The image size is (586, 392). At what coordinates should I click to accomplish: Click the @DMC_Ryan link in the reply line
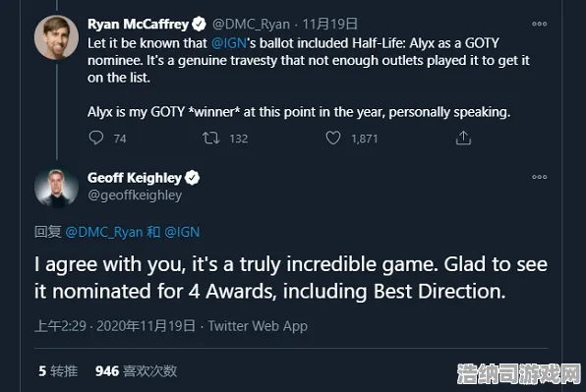(x=104, y=232)
